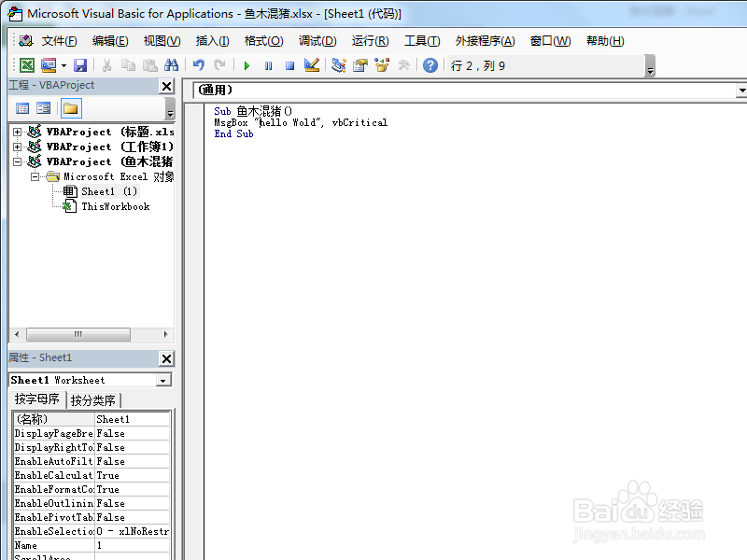Viewport: 747px width, 560px height.
Task: Toggle Design Mode icon
Action: [x=312, y=65]
